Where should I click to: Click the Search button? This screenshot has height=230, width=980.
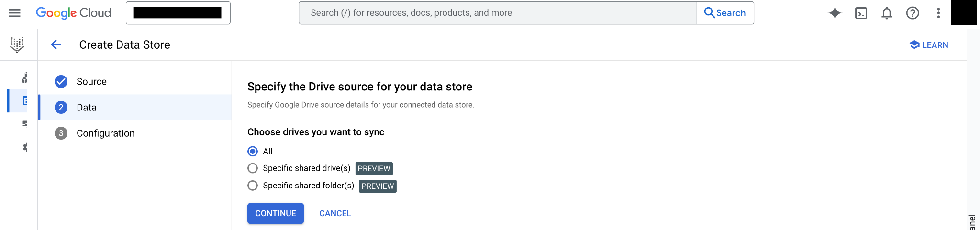[x=725, y=13]
